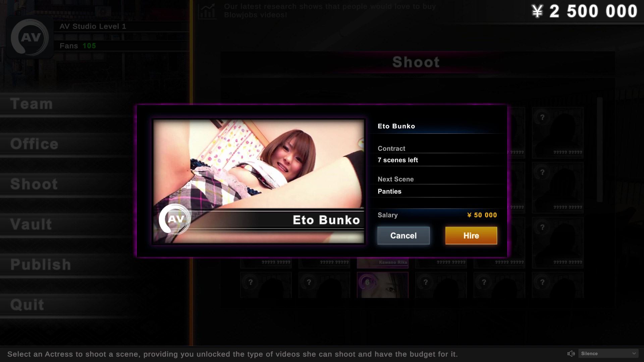Click the dropdown arrow beside Silence
Viewport: 644px width, 362px height.
point(634,354)
